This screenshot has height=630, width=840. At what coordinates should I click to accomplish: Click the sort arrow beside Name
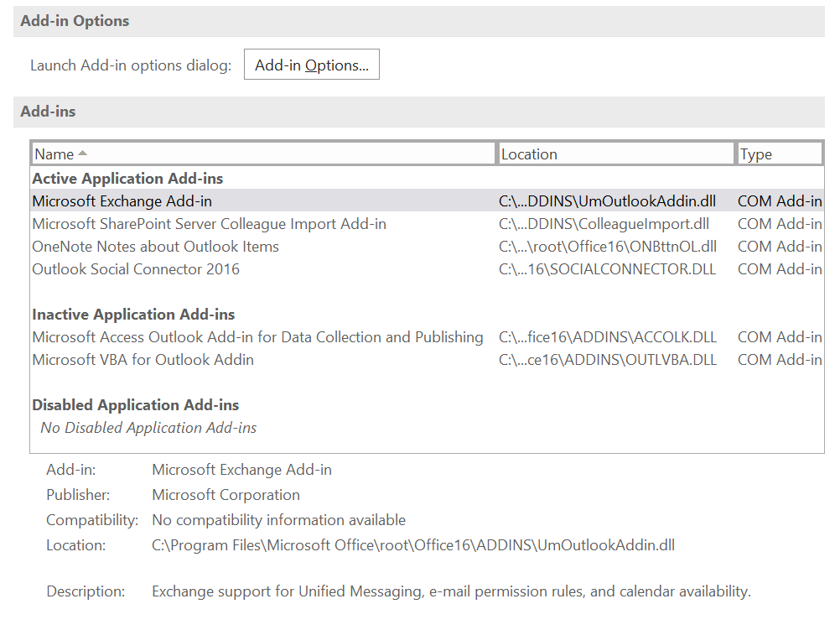click(82, 154)
